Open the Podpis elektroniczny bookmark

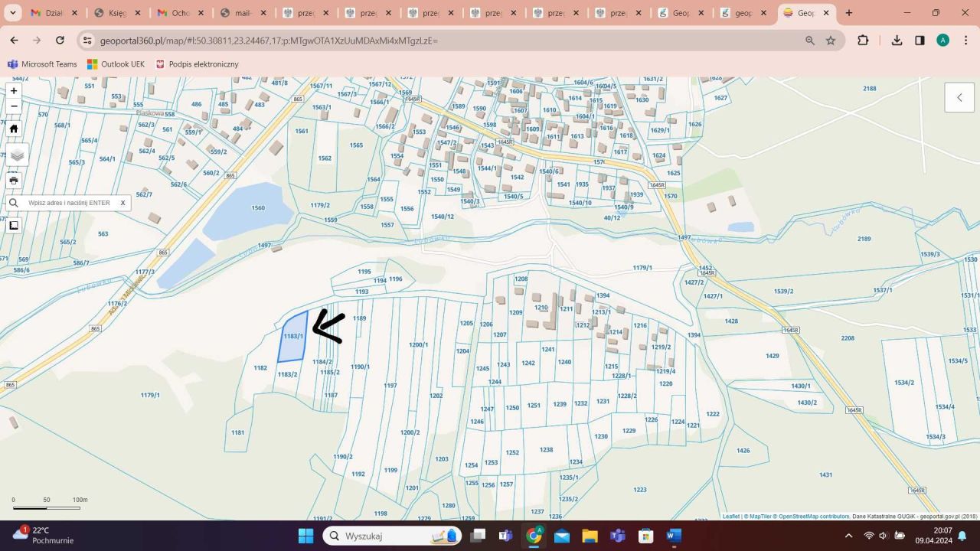coord(197,64)
